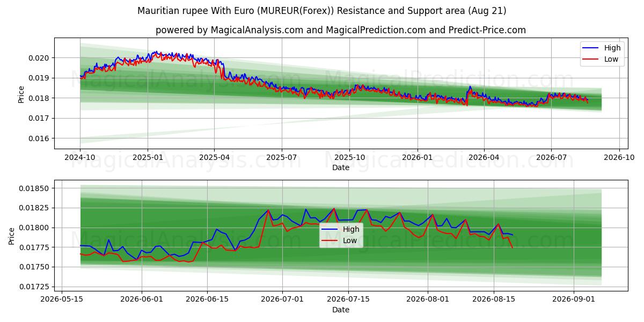Screen dimensions: 644x322
Task: Click the '2025-07' x-axis tick label
Action: [x=282, y=157]
